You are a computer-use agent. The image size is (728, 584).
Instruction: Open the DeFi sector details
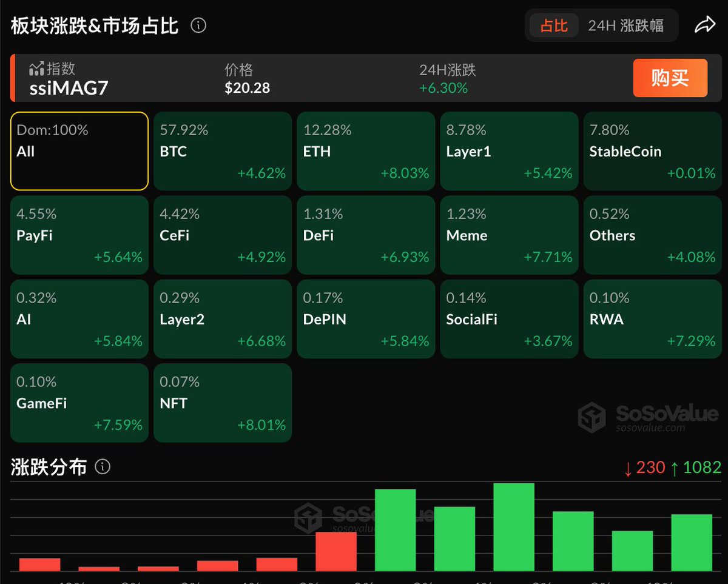click(365, 234)
